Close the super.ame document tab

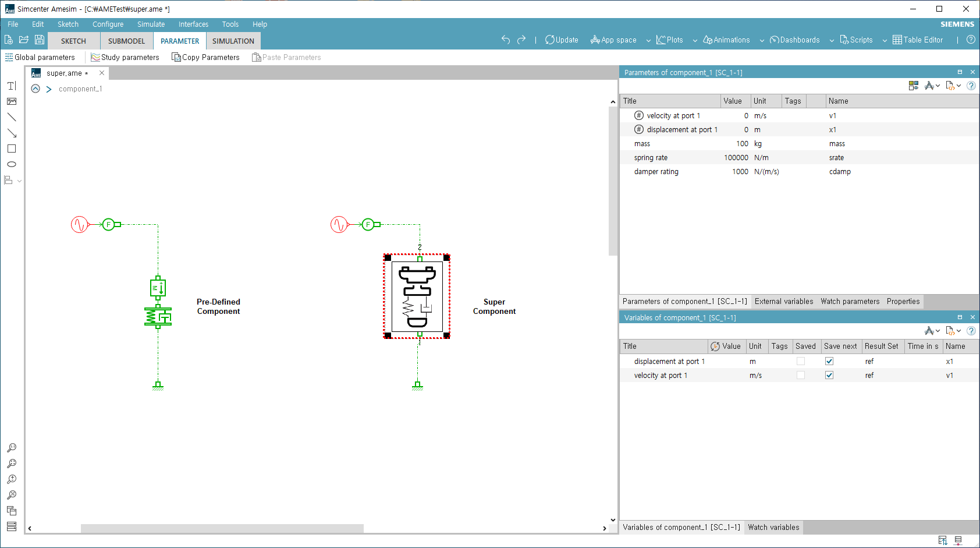point(102,73)
